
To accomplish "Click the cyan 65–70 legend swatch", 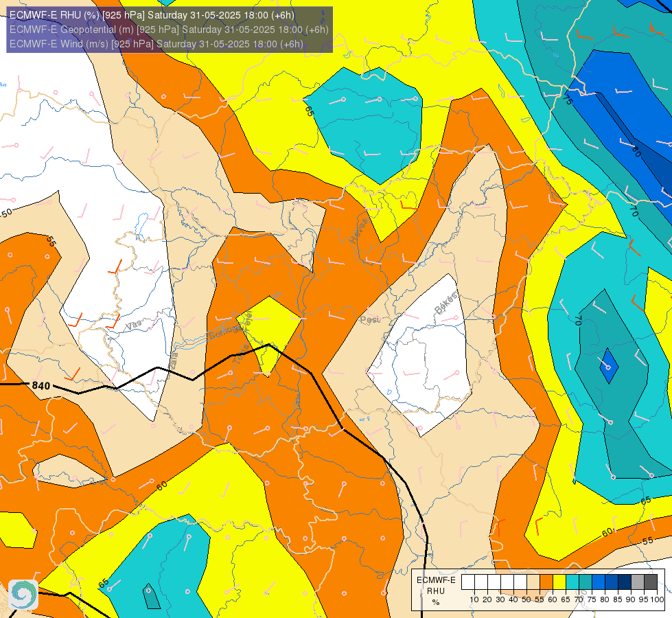I will [x=572, y=582].
